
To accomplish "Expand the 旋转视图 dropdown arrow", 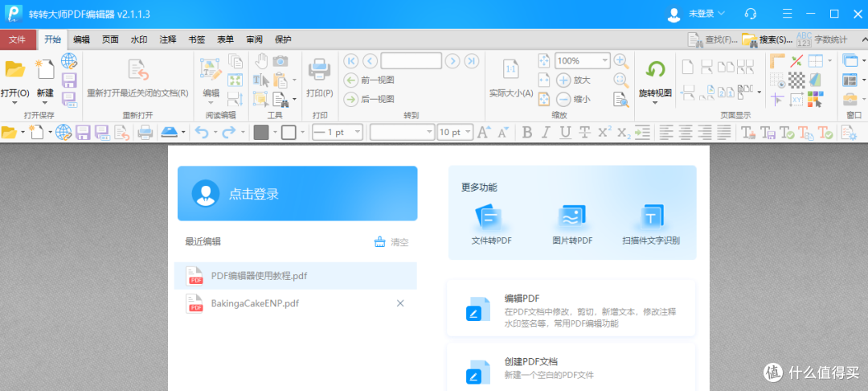I will click(x=656, y=102).
